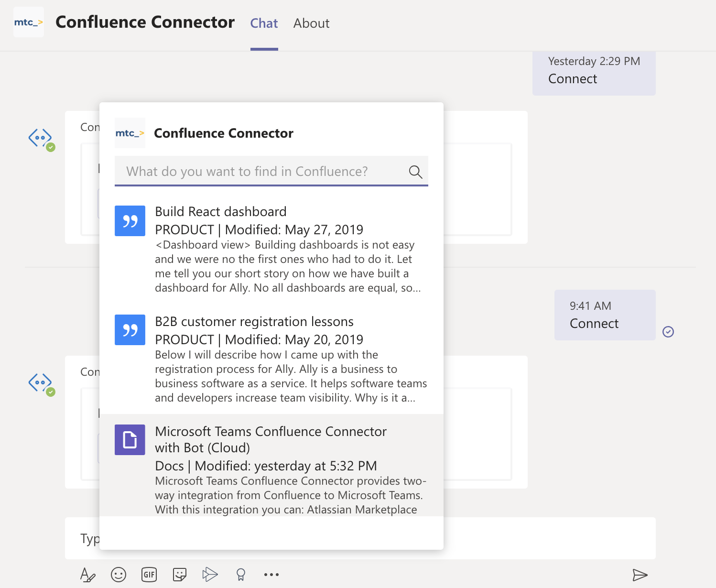This screenshot has width=716, height=588.
Task: Insert a GIF from the GIF picker
Action: coord(149,575)
